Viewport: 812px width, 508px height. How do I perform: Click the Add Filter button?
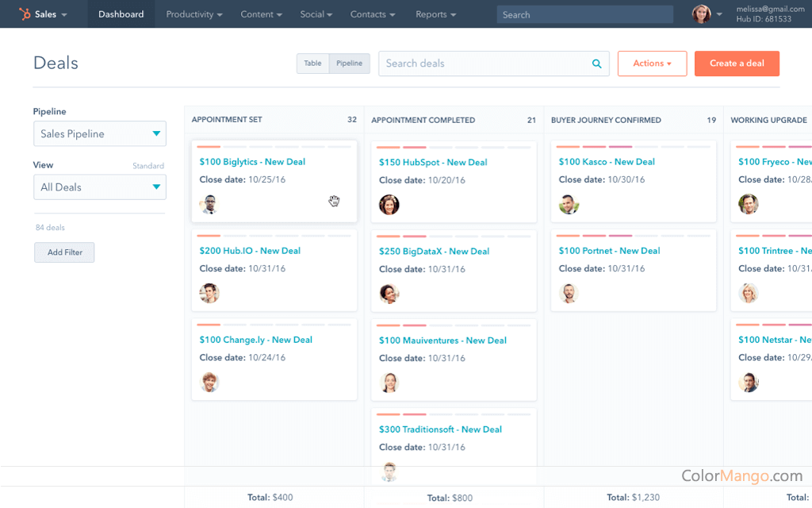click(x=65, y=252)
